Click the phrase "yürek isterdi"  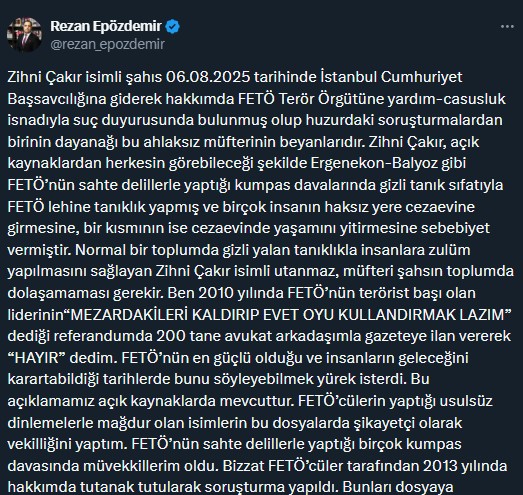(x=348, y=379)
